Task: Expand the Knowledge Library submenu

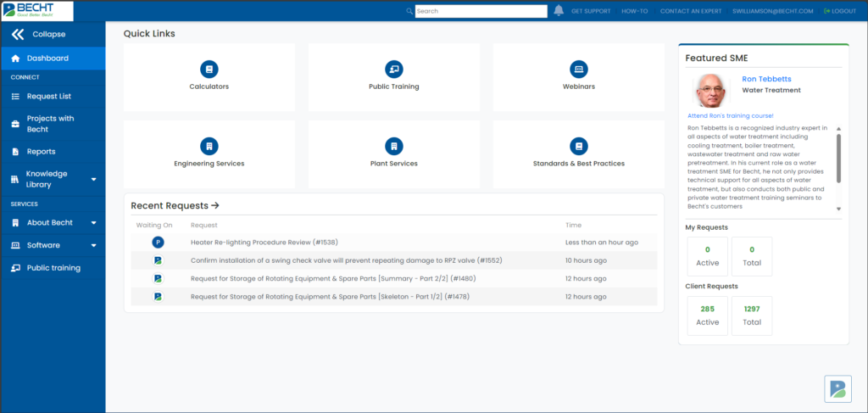Action: point(93,180)
